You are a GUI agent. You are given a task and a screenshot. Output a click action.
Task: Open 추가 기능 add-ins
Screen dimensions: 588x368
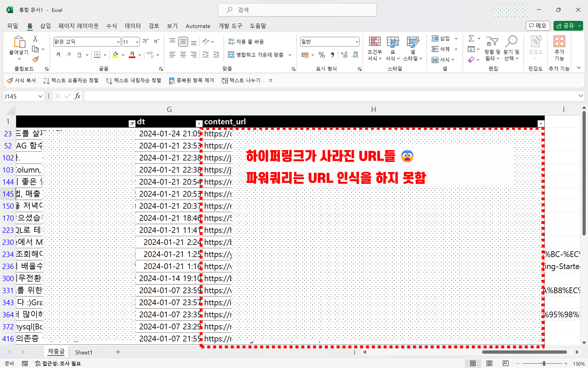pos(559,48)
